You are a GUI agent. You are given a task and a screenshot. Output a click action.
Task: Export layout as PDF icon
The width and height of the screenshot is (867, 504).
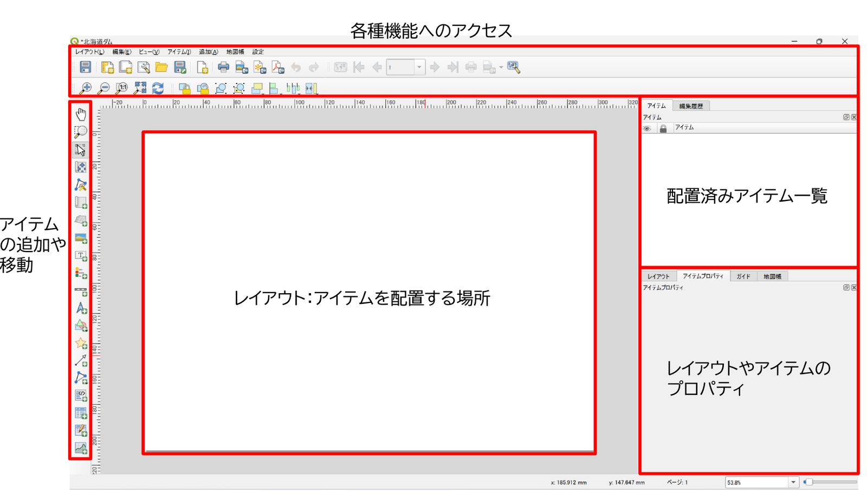click(278, 67)
